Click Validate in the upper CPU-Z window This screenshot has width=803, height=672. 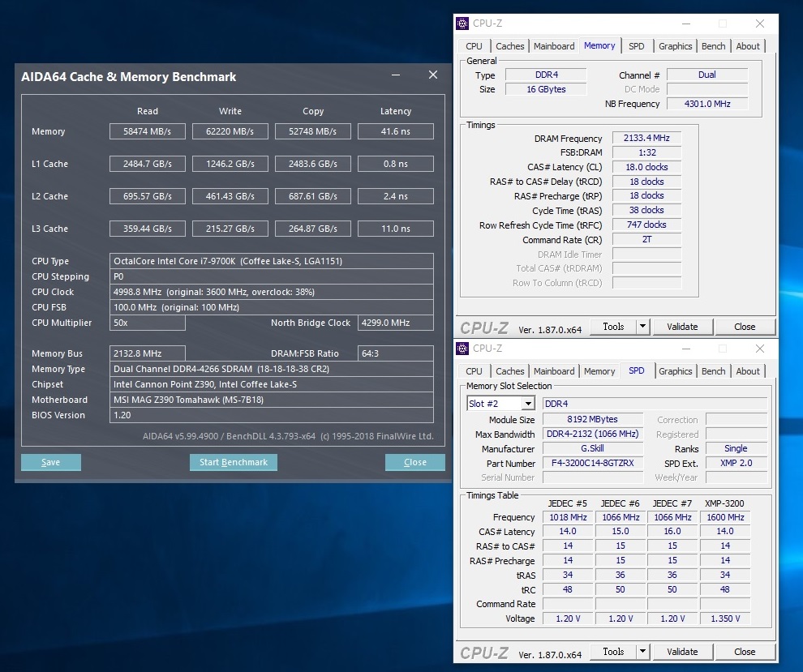(682, 327)
